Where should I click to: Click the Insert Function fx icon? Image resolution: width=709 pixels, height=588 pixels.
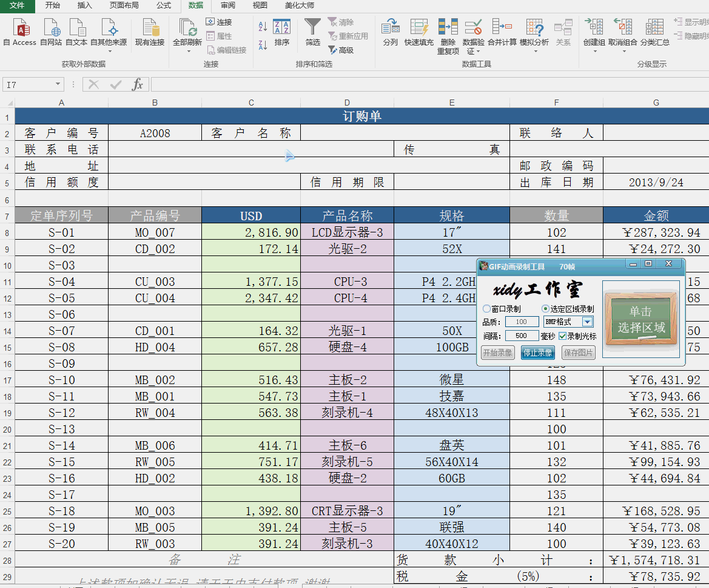click(x=137, y=84)
